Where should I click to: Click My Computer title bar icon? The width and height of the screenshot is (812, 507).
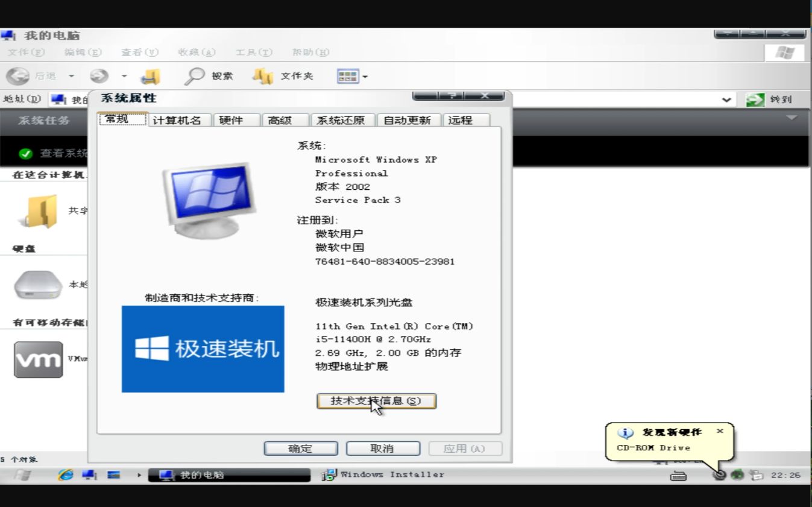point(8,35)
